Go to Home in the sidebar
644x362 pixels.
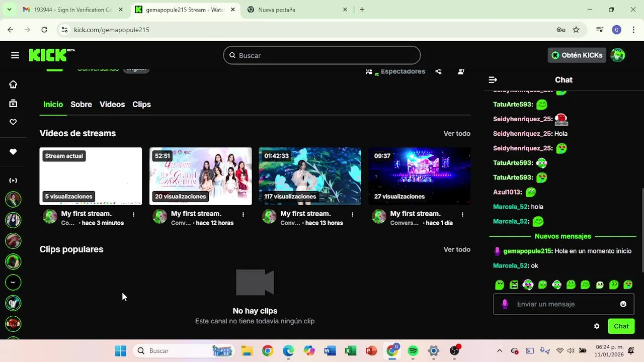pos(13,84)
